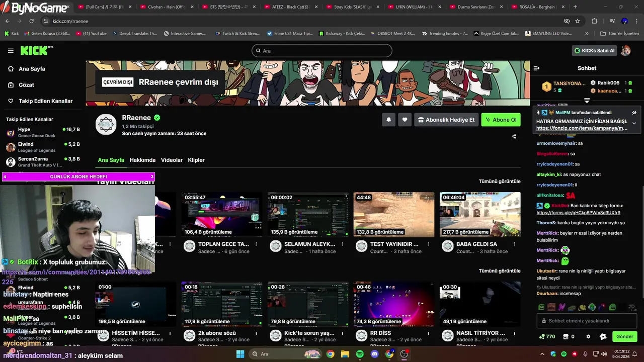The image size is (644, 362).
Task: Open 2k abone sözü clip options menu
Action: (256, 333)
